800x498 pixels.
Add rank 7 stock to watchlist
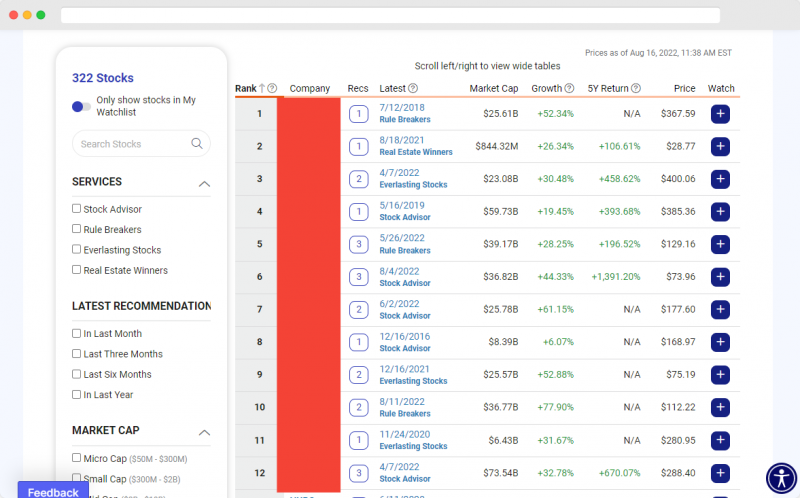(x=720, y=309)
